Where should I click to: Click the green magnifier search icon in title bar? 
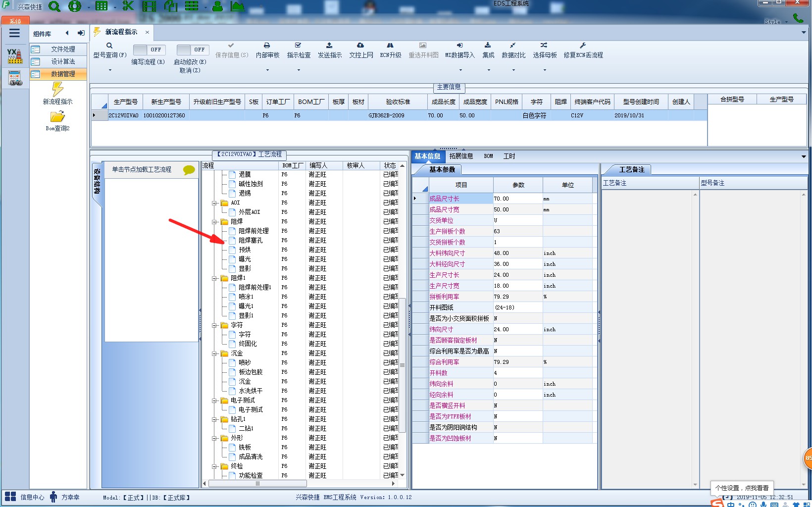[x=54, y=6]
